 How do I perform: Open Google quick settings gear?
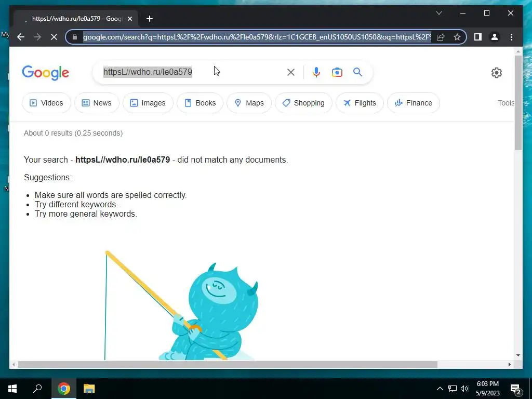coord(496,72)
